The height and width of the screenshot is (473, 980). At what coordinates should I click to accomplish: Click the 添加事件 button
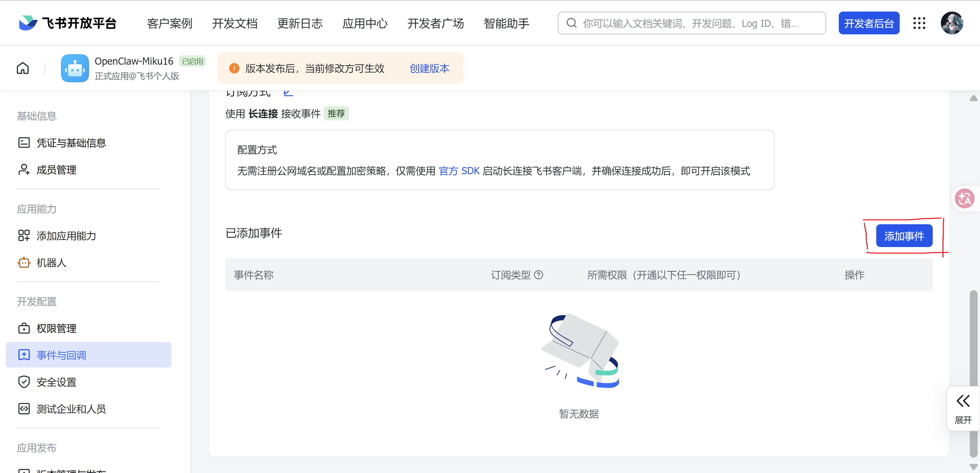[x=904, y=236]
